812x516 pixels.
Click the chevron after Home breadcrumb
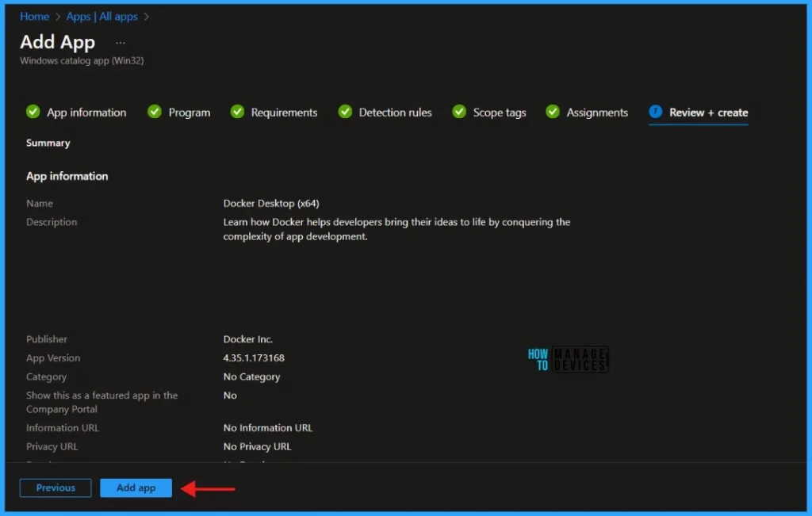(x=57, y=17)
